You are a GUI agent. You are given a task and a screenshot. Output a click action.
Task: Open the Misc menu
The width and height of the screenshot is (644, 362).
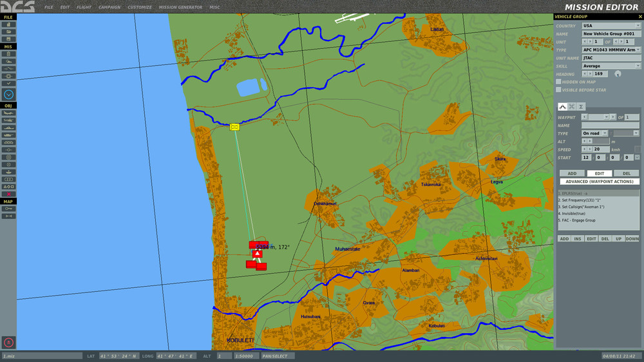click(214, 7)
